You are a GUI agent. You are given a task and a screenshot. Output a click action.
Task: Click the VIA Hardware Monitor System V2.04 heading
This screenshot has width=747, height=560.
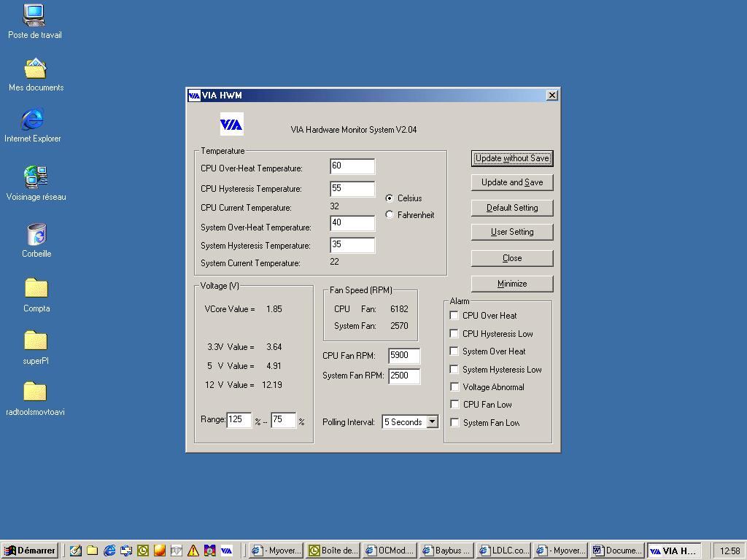click(x=354, y=130)
